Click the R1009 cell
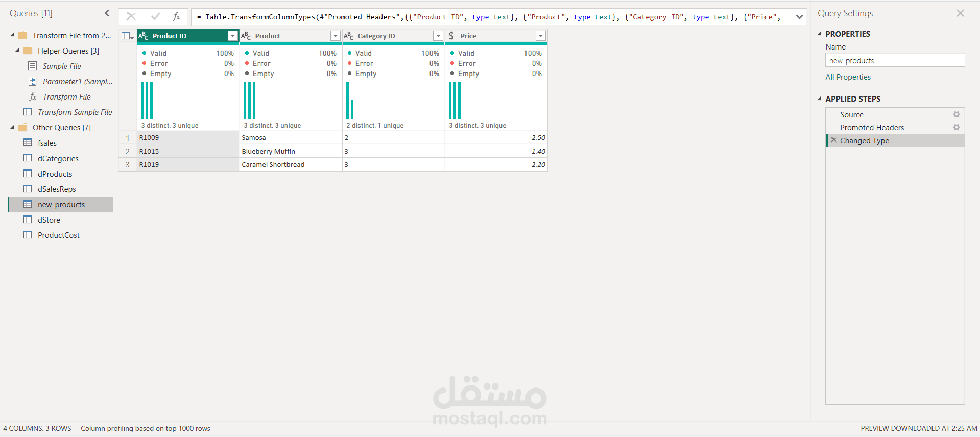The image size is (980, 437). 188,137
